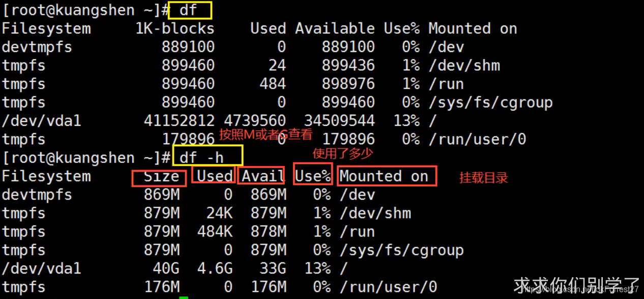Select the used value '484K'
Screen dimensions: 644x299
point(215,232)
